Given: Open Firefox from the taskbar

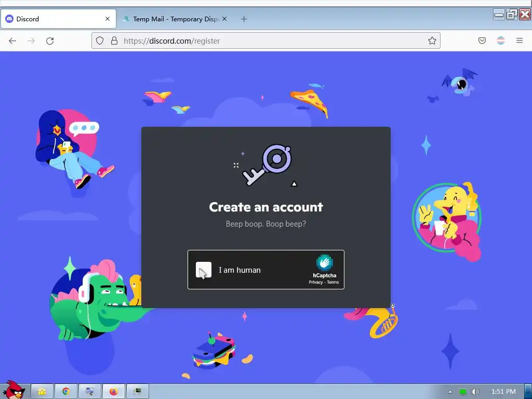Looking at the screenshot, I should (x=114, y=392).
